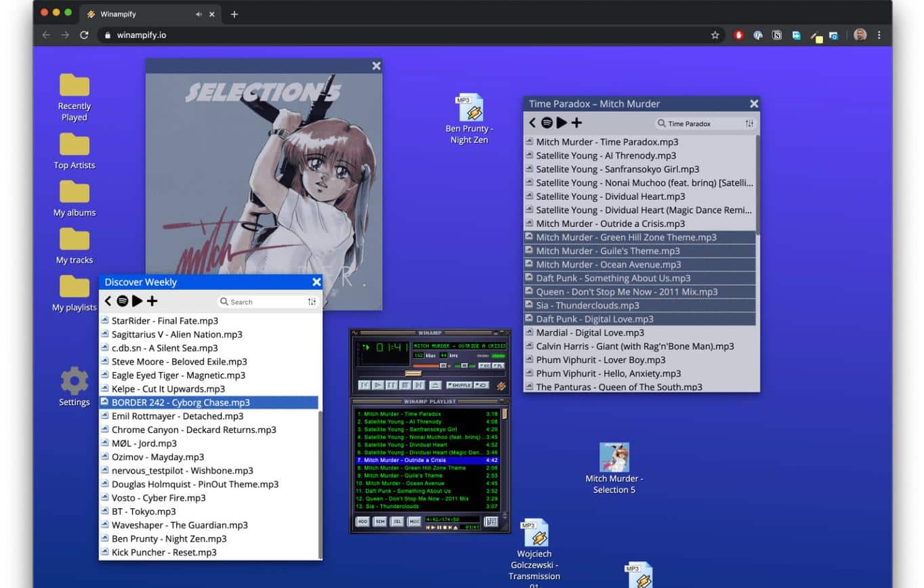
Task: Toggle Shuffle in Winamp player
Action: point(459,385)
